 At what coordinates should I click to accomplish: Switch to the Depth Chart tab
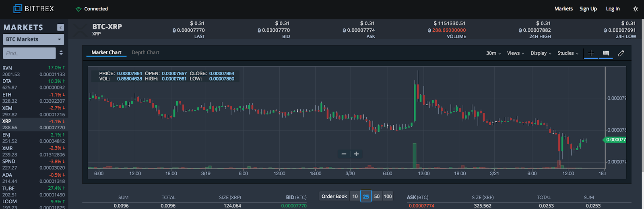click(145, 53)
